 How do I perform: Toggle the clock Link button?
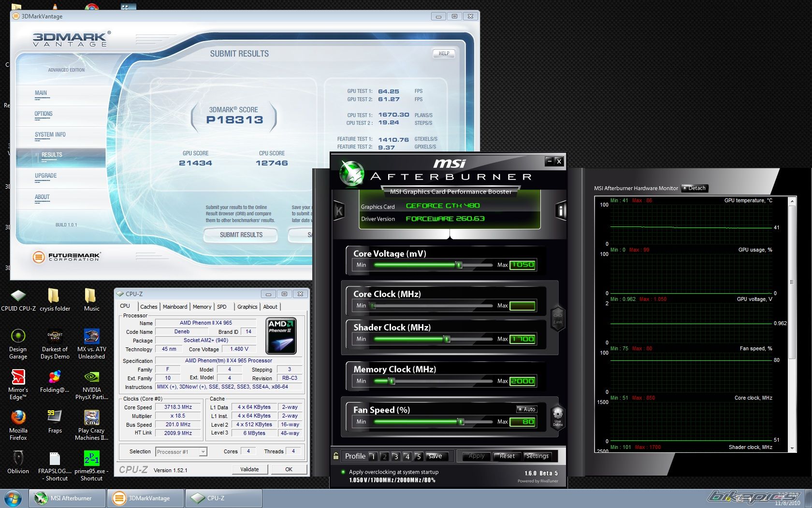[x=558, y=318]
